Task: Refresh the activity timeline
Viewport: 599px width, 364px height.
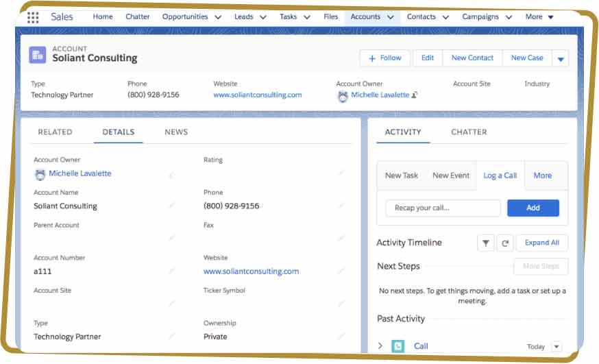Action: point(503,243)
